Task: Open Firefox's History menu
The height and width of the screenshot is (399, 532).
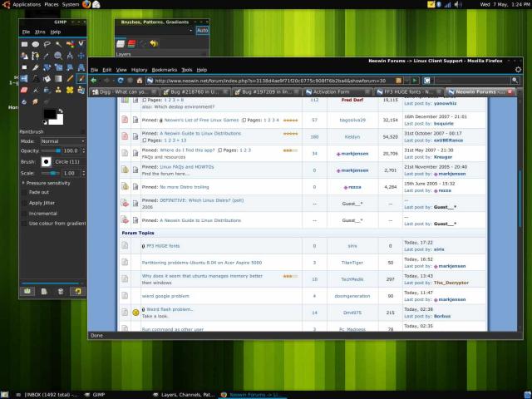Action: (139, 70)
